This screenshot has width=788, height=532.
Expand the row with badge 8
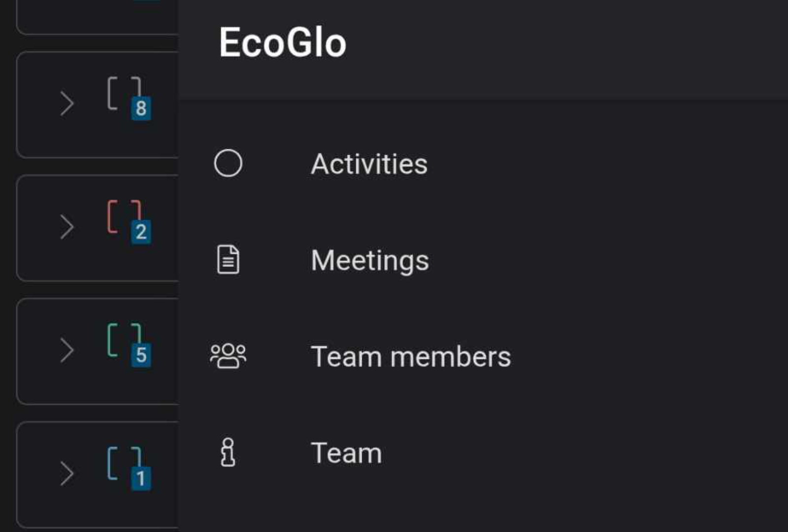point(67,103)
